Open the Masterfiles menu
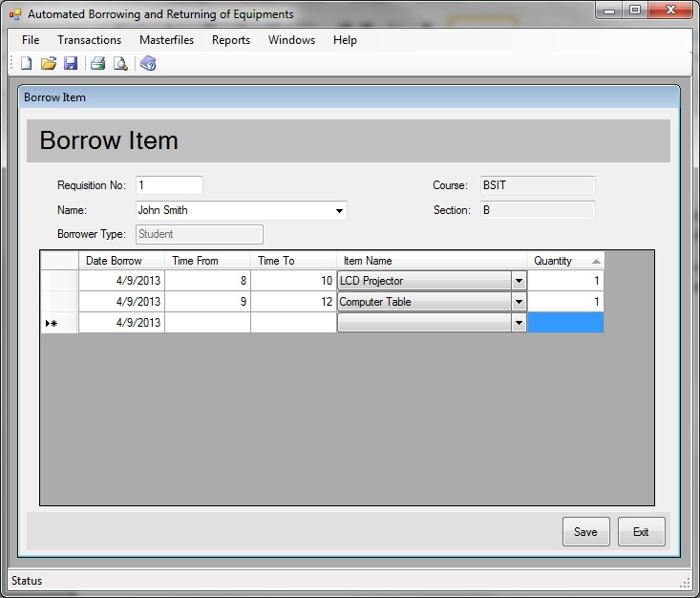The width and height of the screenshot is (700, 598). tap(166, 40)
